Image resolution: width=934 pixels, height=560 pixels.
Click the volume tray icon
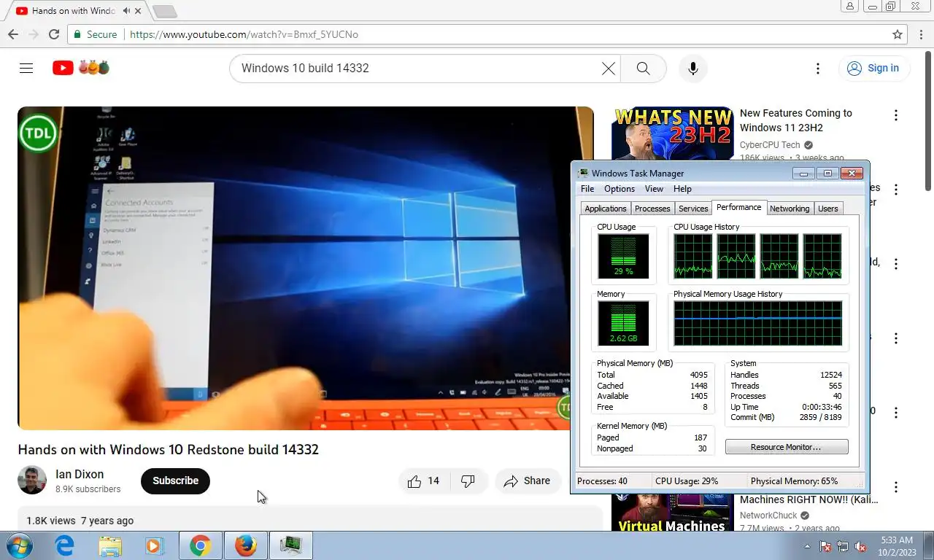[x=860, y=546]
